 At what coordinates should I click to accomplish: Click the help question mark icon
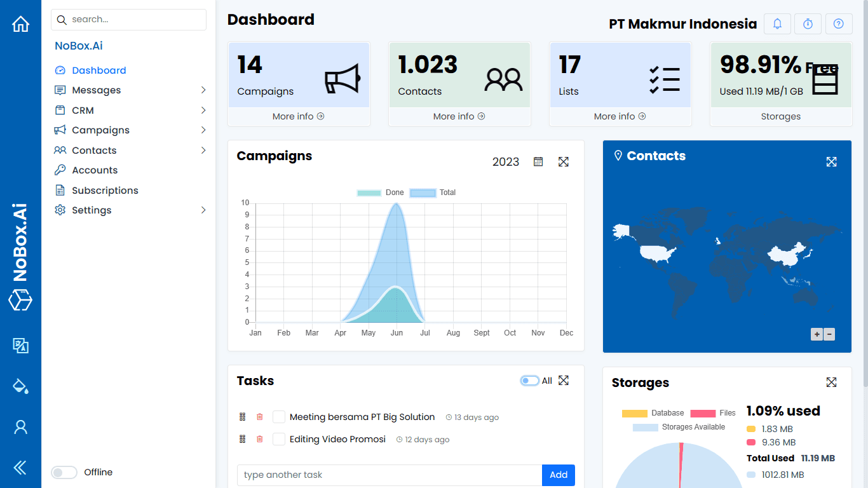[x=839, y=24]
